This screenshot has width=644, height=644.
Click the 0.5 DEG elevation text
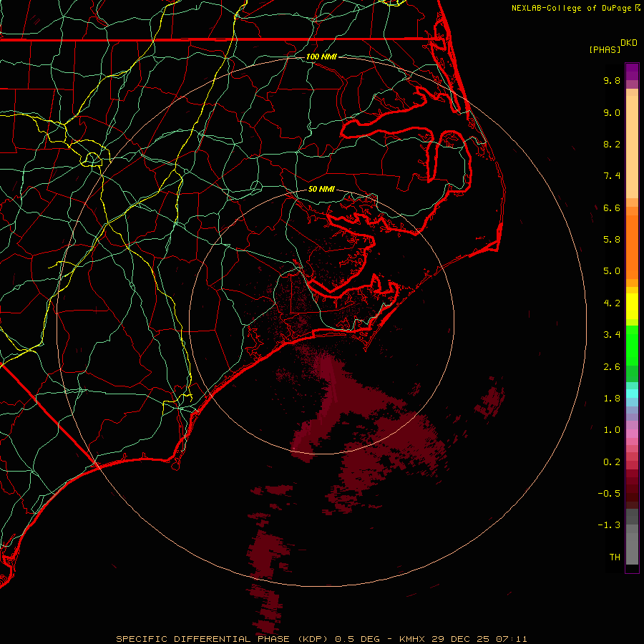tap(358, 639)
